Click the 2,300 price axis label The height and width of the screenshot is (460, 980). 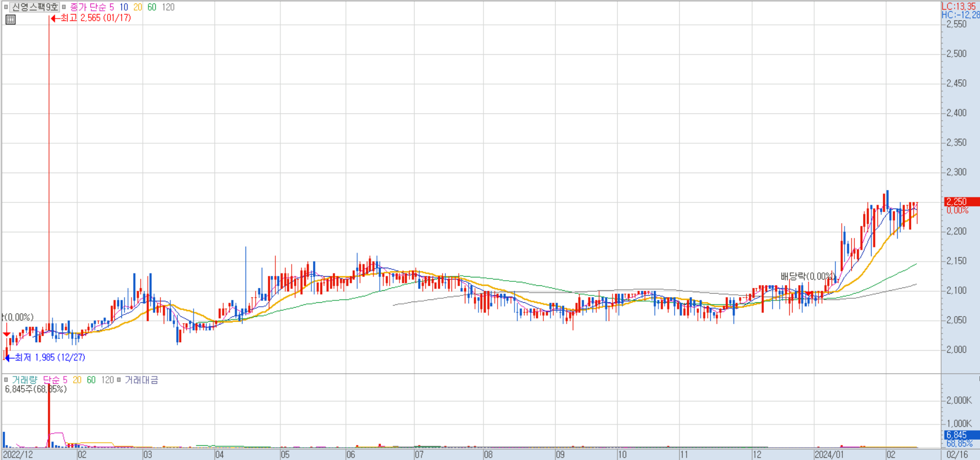point(956,172)
